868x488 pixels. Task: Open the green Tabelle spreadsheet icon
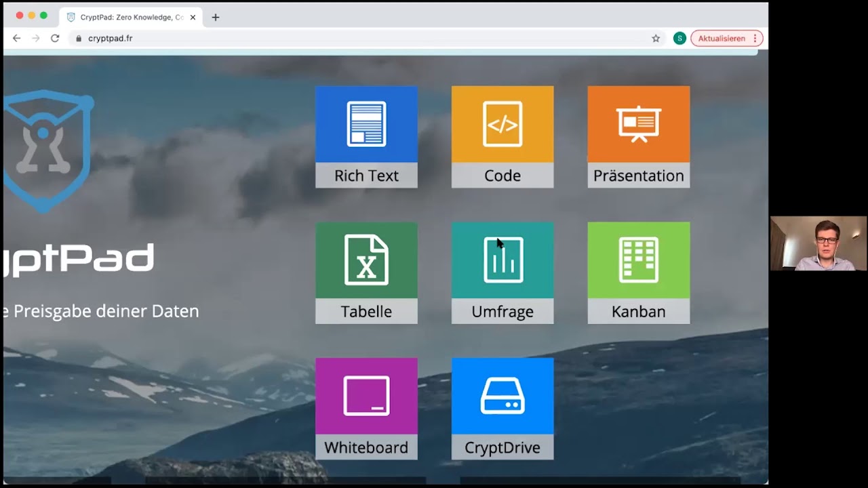[366, 260]
